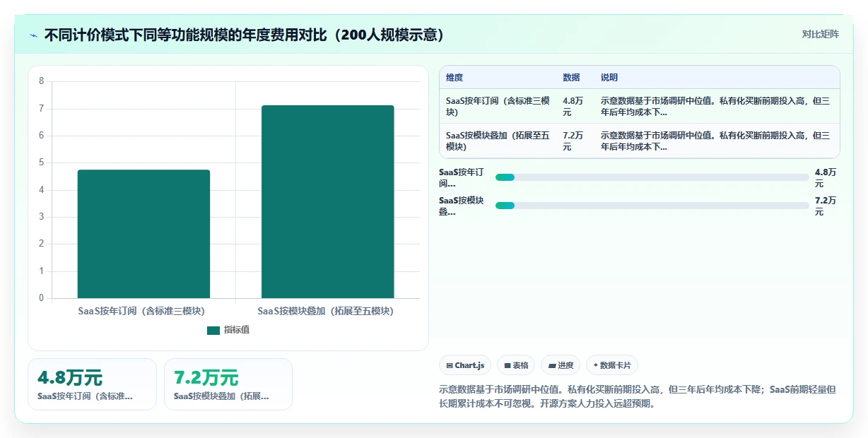
Task: Select the SaaS按模块叠加 bar in chart
Action: click(327, 202)
